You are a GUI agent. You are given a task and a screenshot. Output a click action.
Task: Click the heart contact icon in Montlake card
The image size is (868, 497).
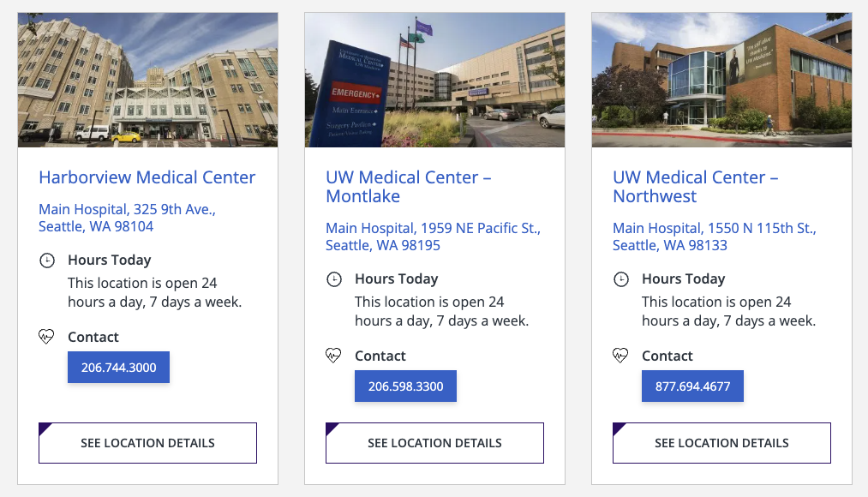(x=334, y=356)
